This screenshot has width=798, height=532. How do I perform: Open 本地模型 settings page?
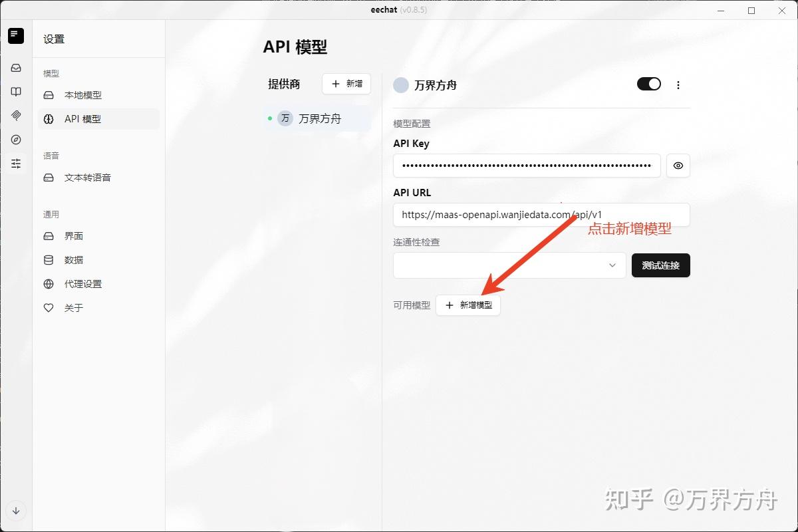(x=98, y=95)
